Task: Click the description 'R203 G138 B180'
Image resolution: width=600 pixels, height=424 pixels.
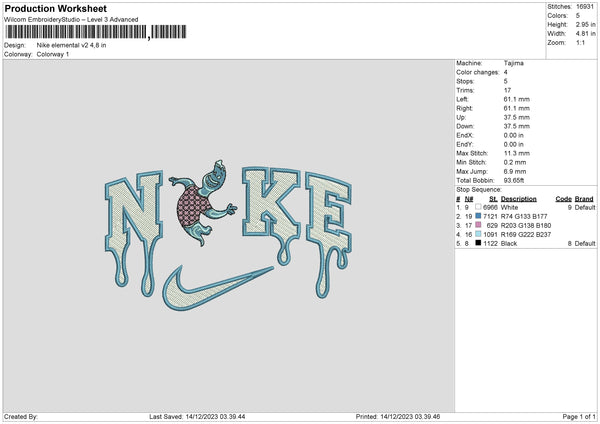Action: tap(526, 225)
